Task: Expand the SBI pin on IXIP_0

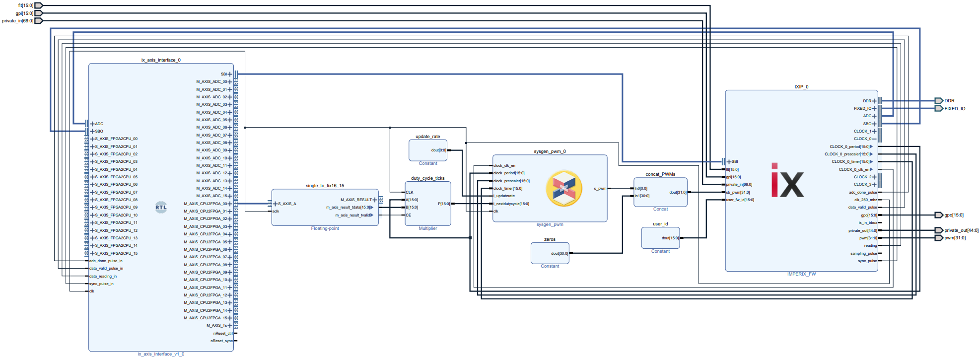Action: click(729, 161)
